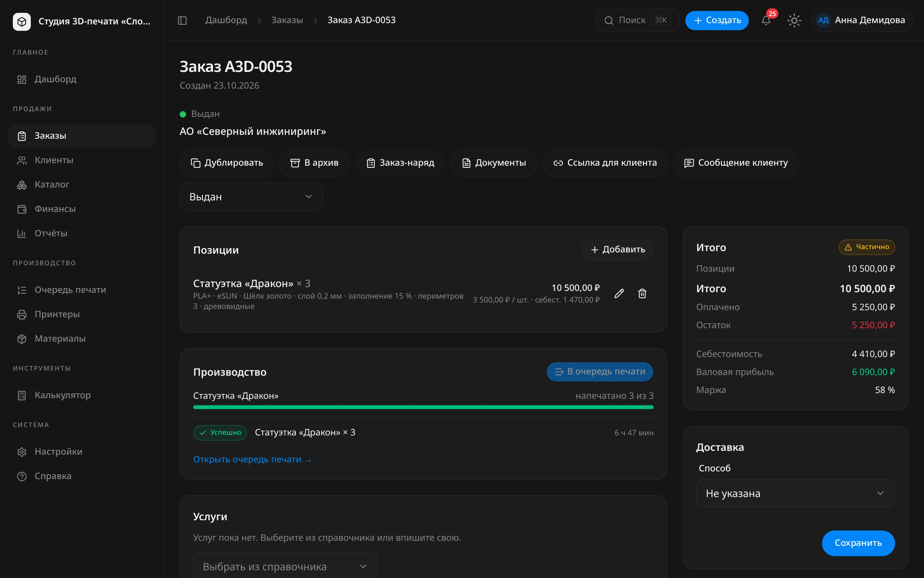Open Заказ-наряд document
Image resolution: width=924 pixels, height=578 pixels.
coord(400,163)
